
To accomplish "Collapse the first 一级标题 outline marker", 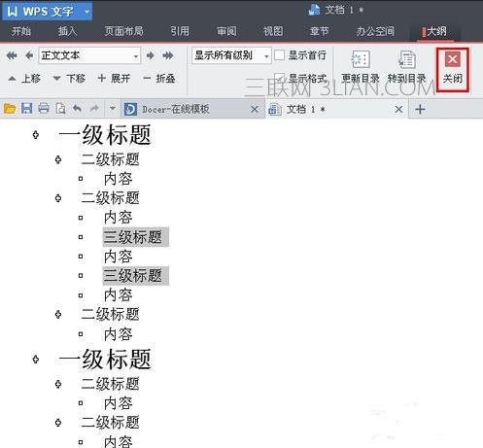I will [x=36, y=134].
